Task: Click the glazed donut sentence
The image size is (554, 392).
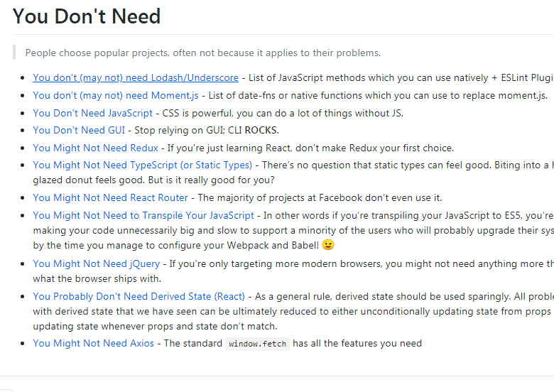Action: click(153, 180)
